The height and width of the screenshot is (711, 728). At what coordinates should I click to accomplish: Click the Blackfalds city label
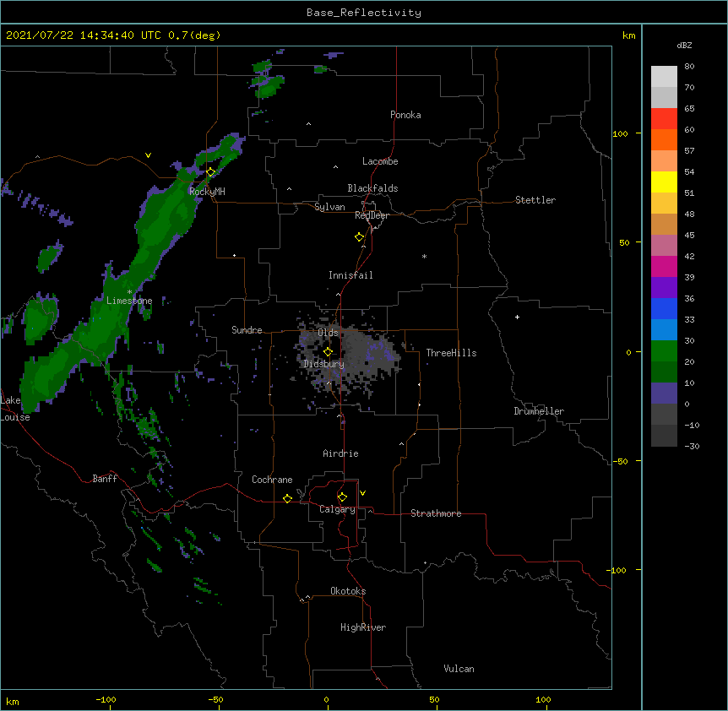372,188
